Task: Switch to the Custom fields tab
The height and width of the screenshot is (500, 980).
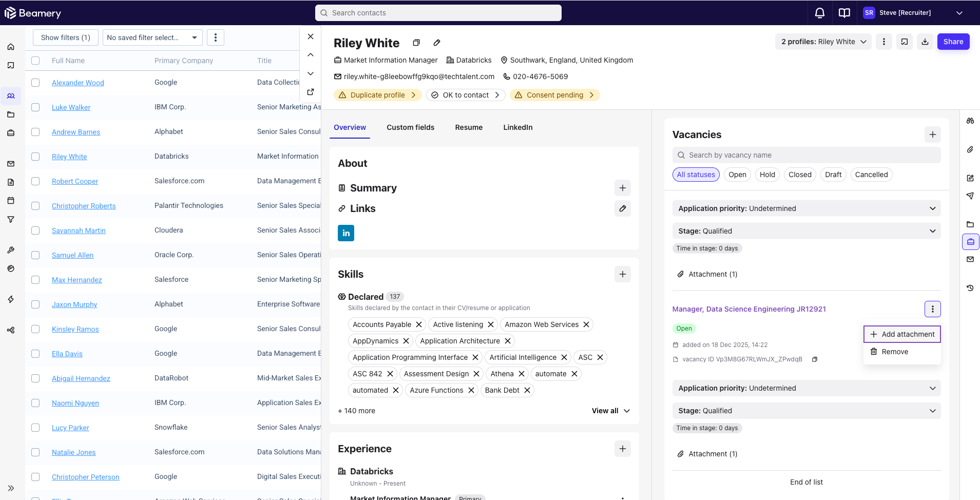Action: click(x=410, y=127)
